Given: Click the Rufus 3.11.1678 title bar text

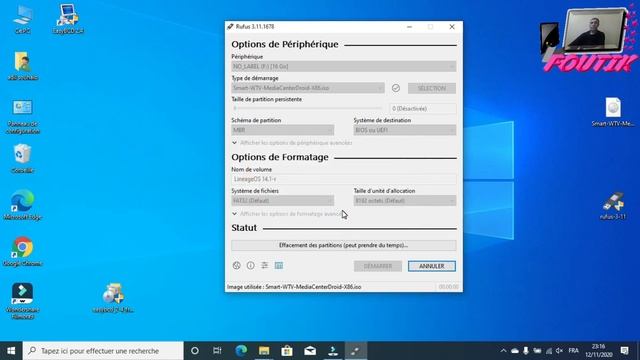Looking at the screenshot, I should click(x=255, y=27).
